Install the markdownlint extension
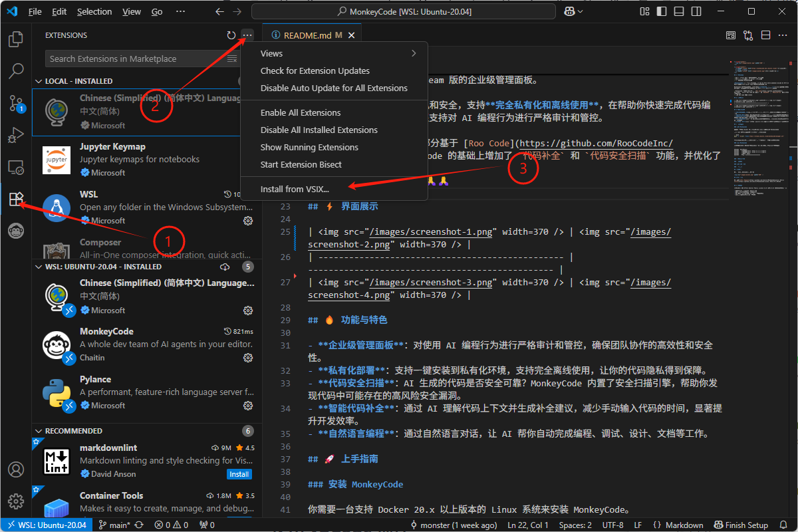The height and width of the screenshot is (532, 798). [239, 474]
